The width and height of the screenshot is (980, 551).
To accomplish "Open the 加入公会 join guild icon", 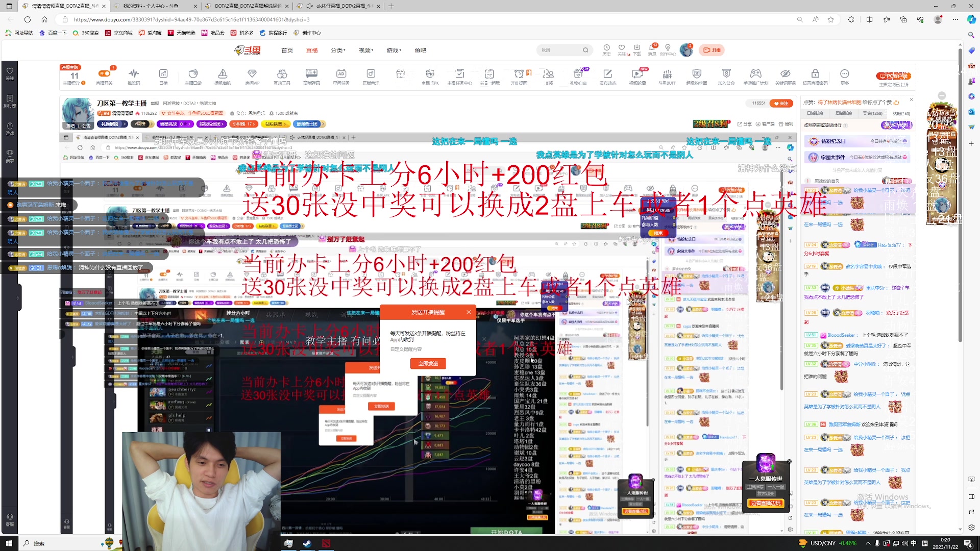I will [726, 76].
